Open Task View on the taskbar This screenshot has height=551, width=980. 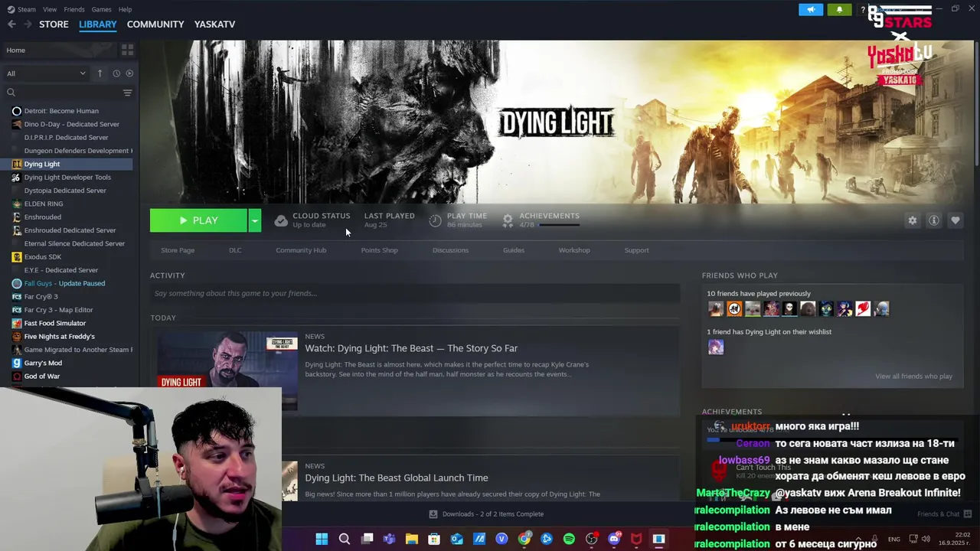367,539
